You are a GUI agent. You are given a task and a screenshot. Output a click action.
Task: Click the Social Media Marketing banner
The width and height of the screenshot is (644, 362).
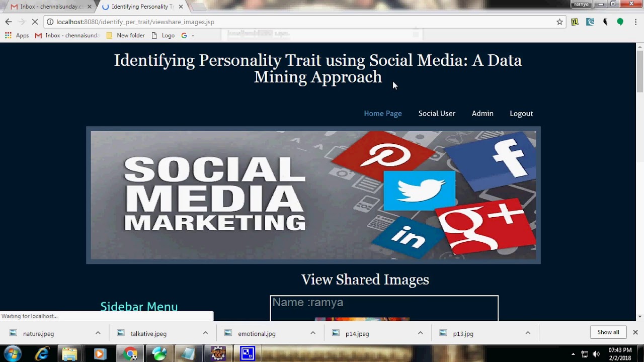click(313, 195)
